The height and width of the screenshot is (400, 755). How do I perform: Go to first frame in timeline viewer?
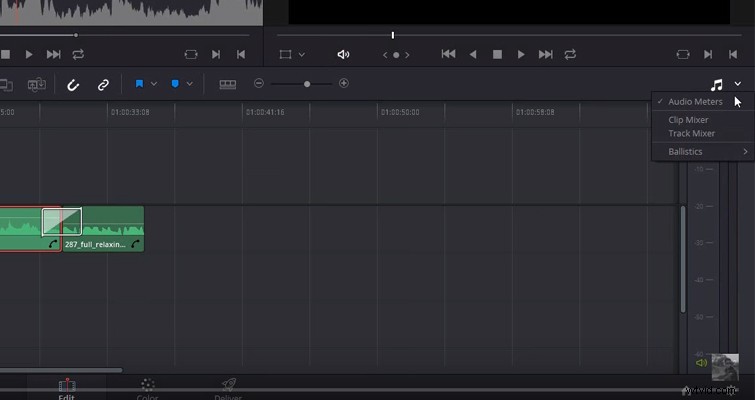[x=448, y=54]
